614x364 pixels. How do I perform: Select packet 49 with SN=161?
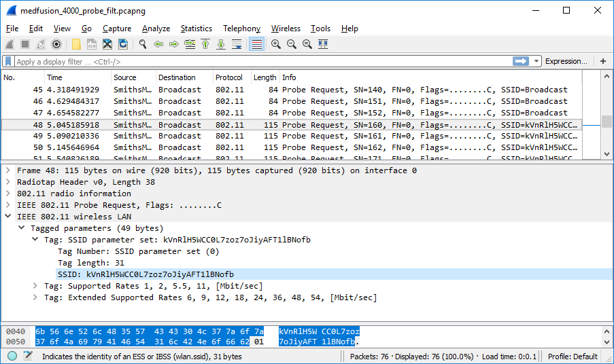pos(291,136)
